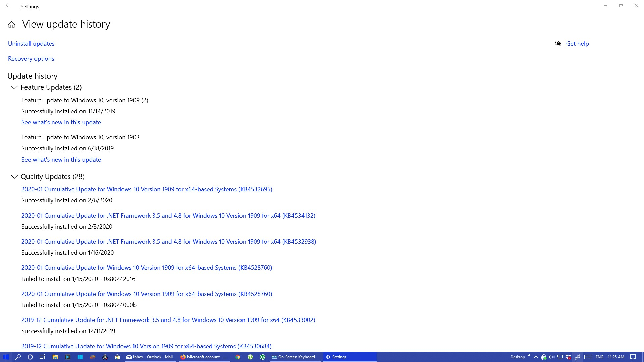This screenshot has width=644, height=362.
Task: Open Recovery options link
Action: [31, 59]
